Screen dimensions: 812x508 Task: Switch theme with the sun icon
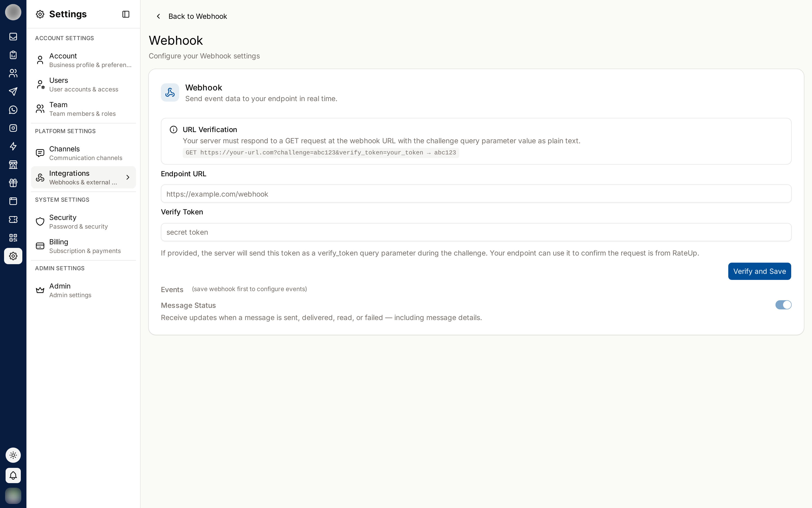coord(13,455)
